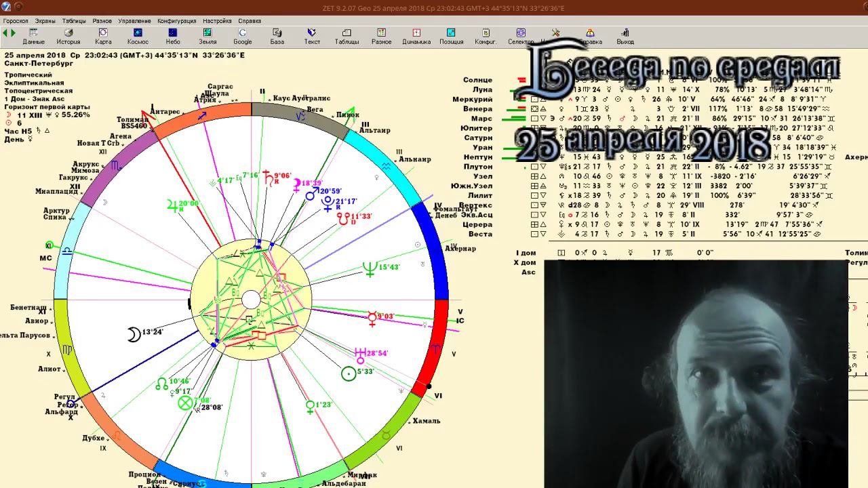Open the Данные toolbar button
Screen dimensions: 868x488
click(33, 37)
